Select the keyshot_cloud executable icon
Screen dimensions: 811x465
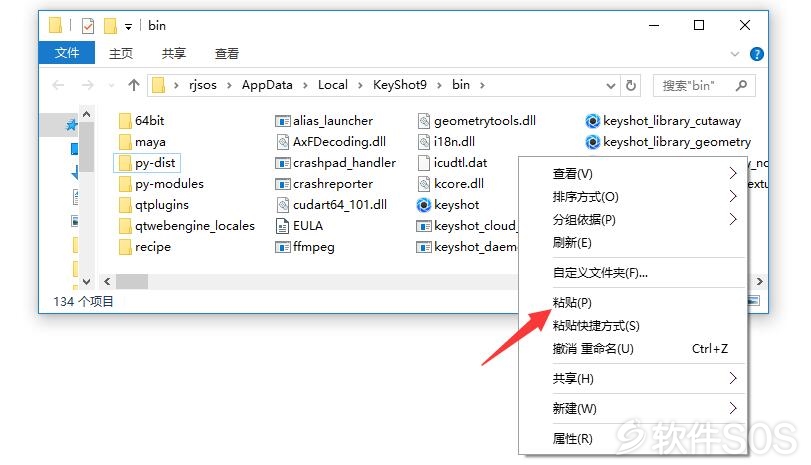424,227
